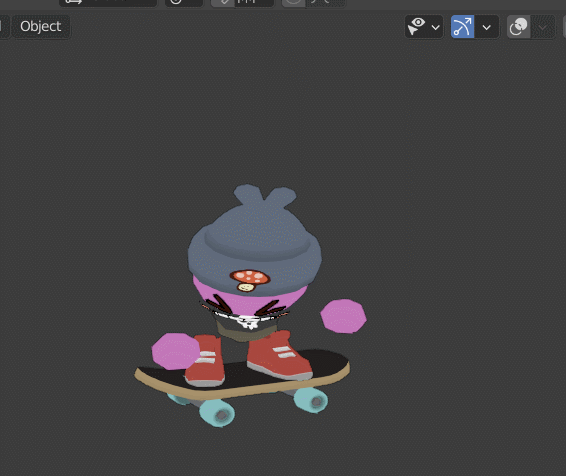Expand the viewport gizmos dropdown arrow
The image size is (566, 476).
click(487, 27)
